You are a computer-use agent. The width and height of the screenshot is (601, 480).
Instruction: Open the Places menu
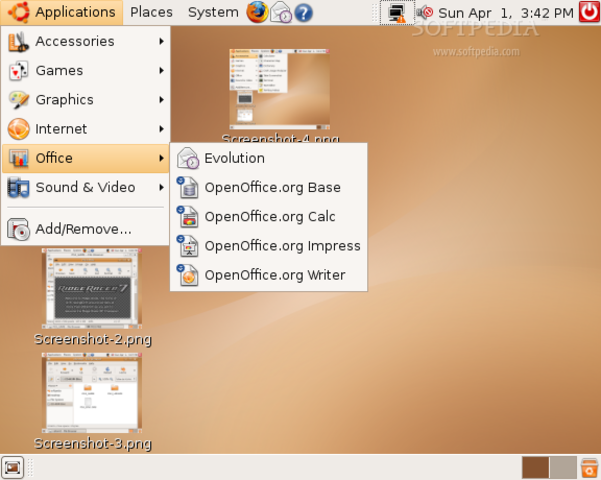click(x=151, y=12)
